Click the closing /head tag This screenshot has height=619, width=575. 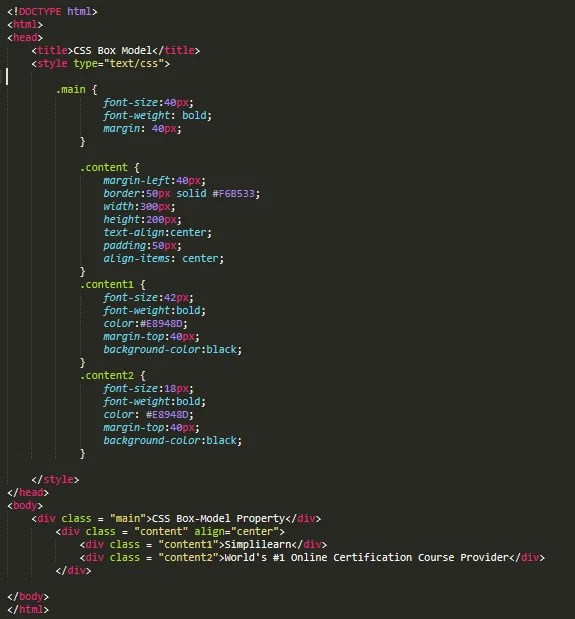pos(28,492)
